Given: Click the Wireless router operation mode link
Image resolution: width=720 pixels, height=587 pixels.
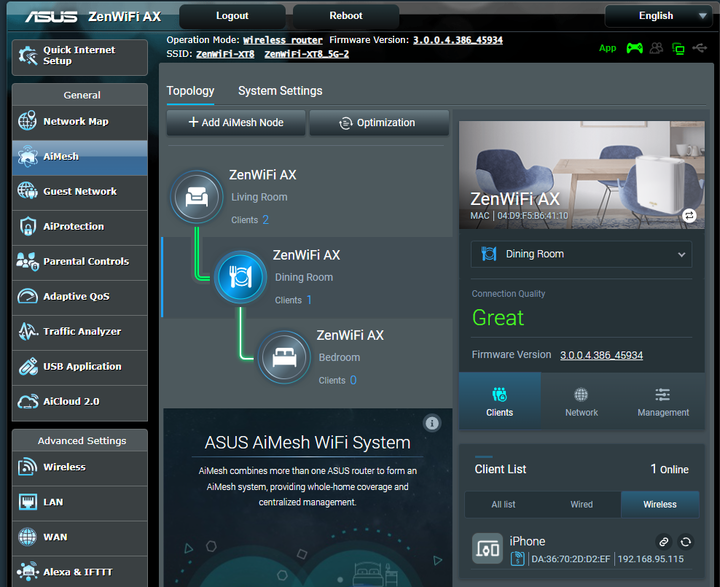Looking at the screenshot, I should pyautogui.click(x=282, y=40).
